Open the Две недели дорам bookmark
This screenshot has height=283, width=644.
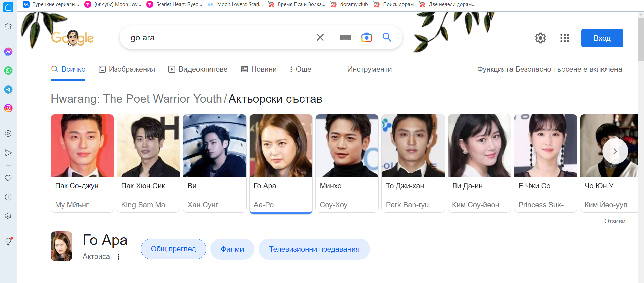(x=447, y=4)
